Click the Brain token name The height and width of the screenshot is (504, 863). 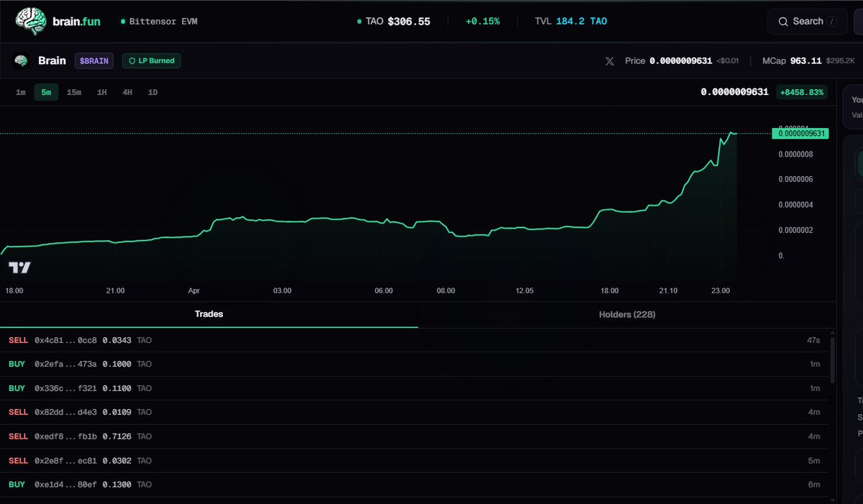52,61
